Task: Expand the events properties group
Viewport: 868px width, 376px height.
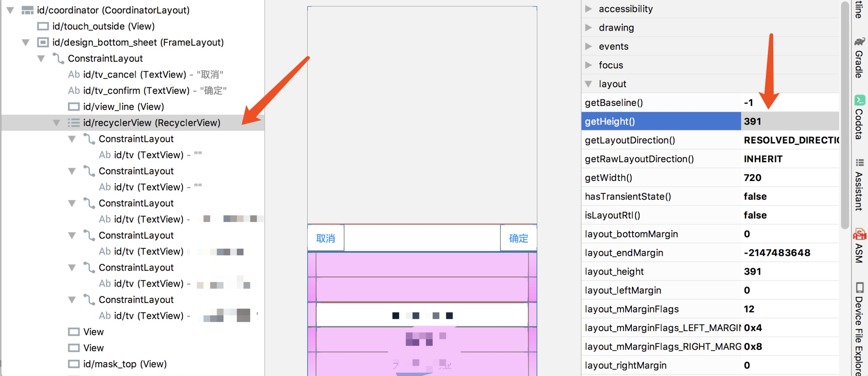Action: [x=588, y=46]
